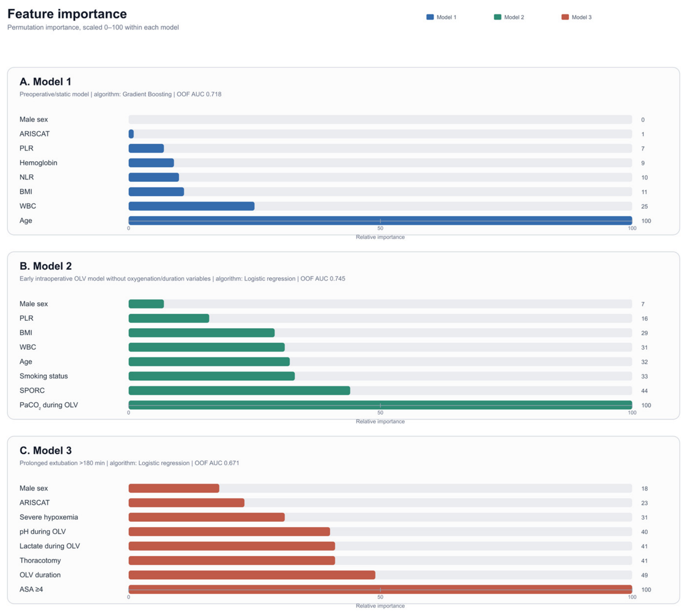Click the "Permutation importance, scaled 0–100" subtitle
Image resolution: width=687 pixels, height=616 pixels.
(93, 27)
